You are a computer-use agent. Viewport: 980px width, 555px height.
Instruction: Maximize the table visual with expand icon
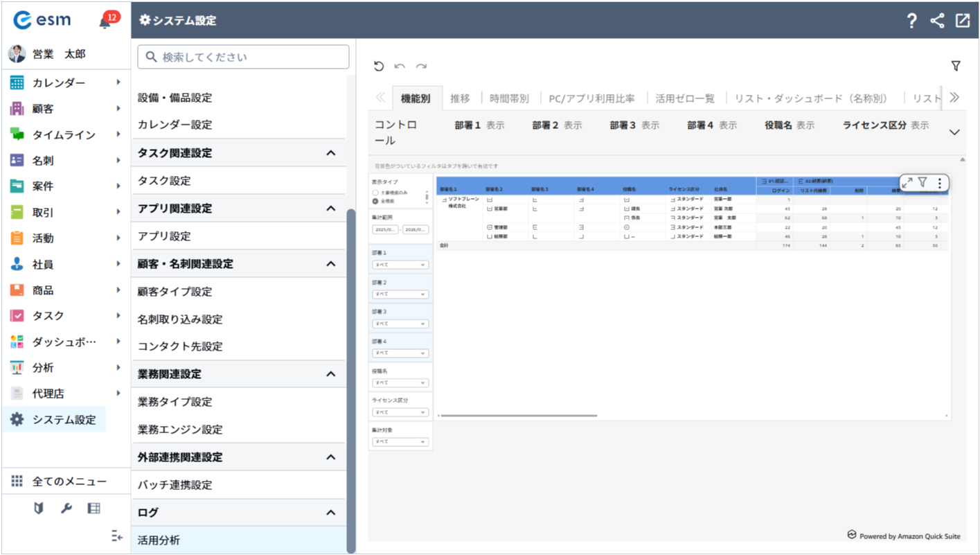coord(907,183)
